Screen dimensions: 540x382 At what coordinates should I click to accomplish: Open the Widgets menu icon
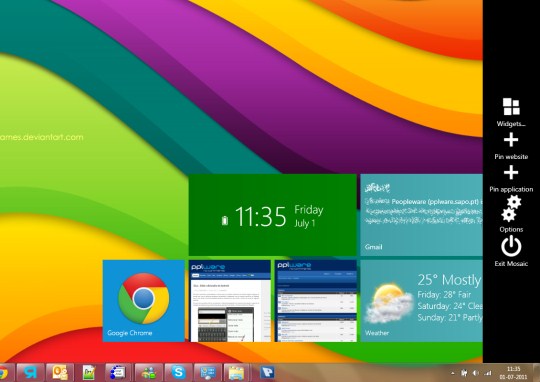pyautogui.click(x=511, y=106)
